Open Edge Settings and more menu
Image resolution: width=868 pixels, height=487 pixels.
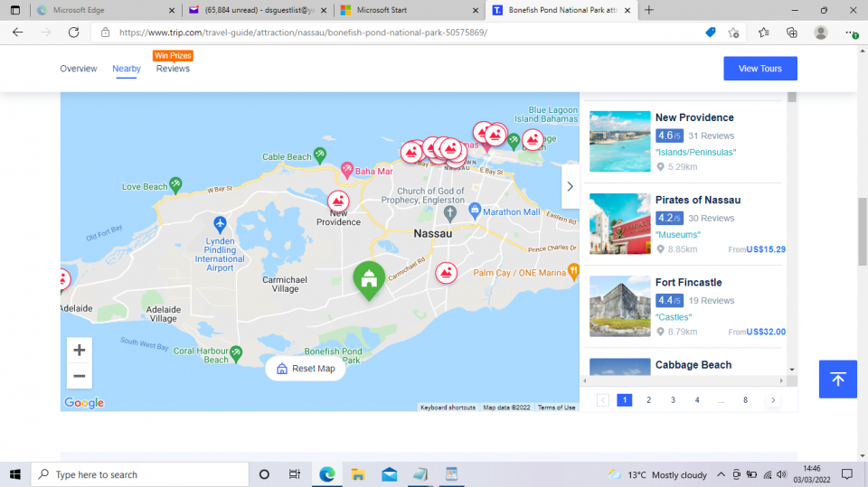pyautogui.click(x=851, y=33)
